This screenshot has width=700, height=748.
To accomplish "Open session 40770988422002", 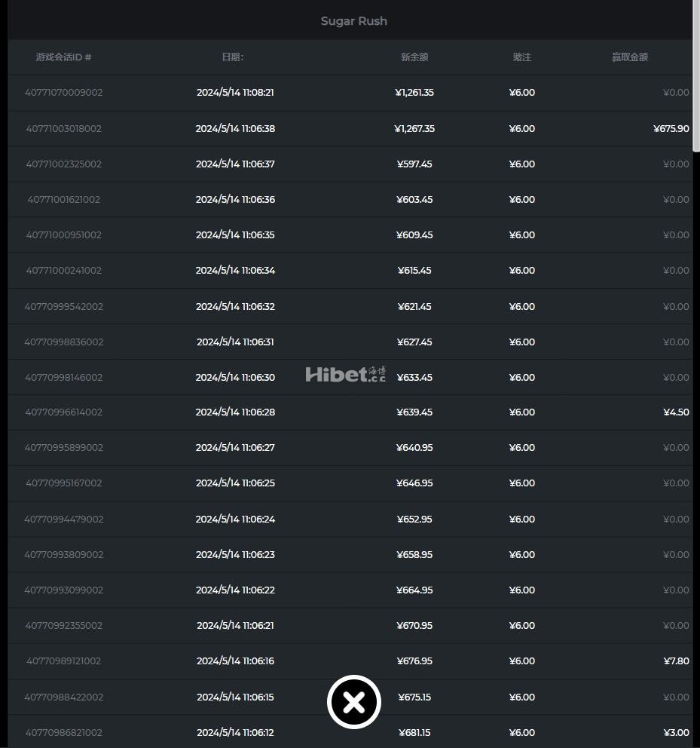I will point(64,697).
